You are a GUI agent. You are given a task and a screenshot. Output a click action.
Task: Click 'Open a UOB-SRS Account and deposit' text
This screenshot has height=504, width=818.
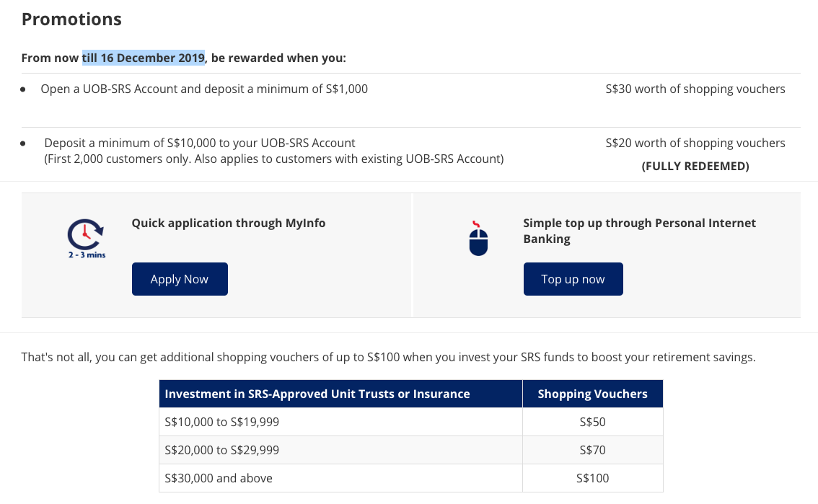click(x=205, y=89)
